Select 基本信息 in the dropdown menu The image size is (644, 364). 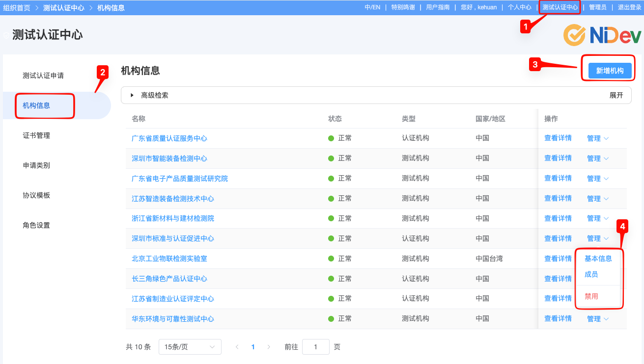click(598, 259)
